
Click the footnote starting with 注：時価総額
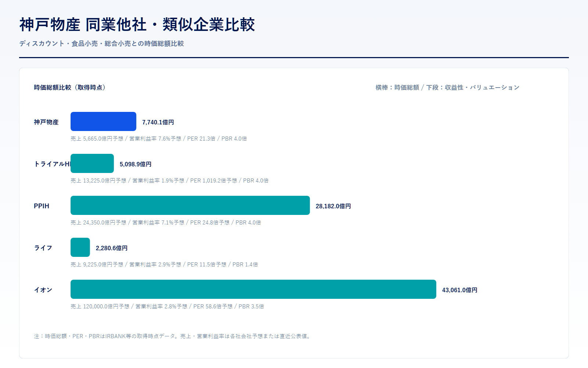173,336
